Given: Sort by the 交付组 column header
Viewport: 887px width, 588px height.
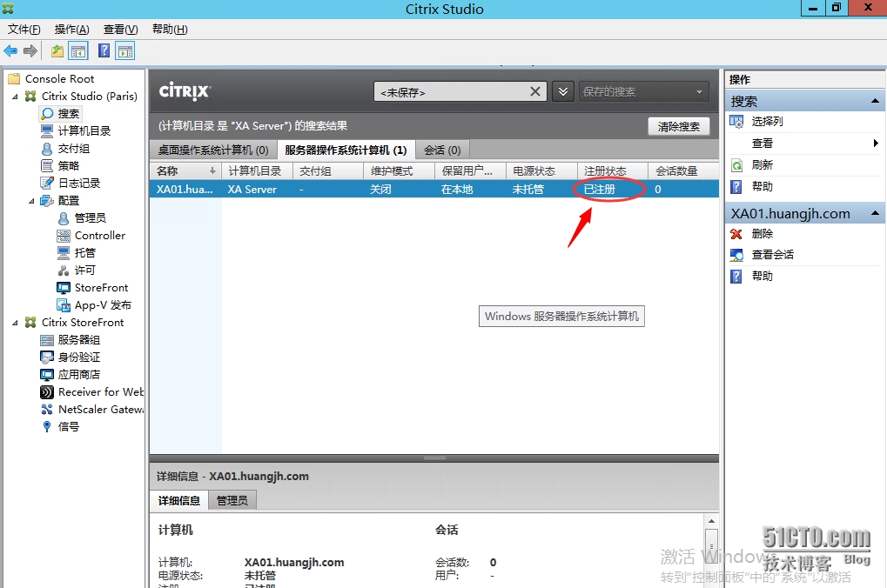Looking at the screenshot, I should 328,170.
